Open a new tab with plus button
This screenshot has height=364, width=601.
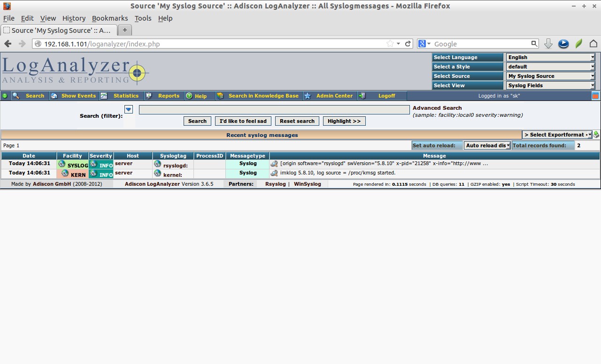pyautogui.click(x=124, y=30)
